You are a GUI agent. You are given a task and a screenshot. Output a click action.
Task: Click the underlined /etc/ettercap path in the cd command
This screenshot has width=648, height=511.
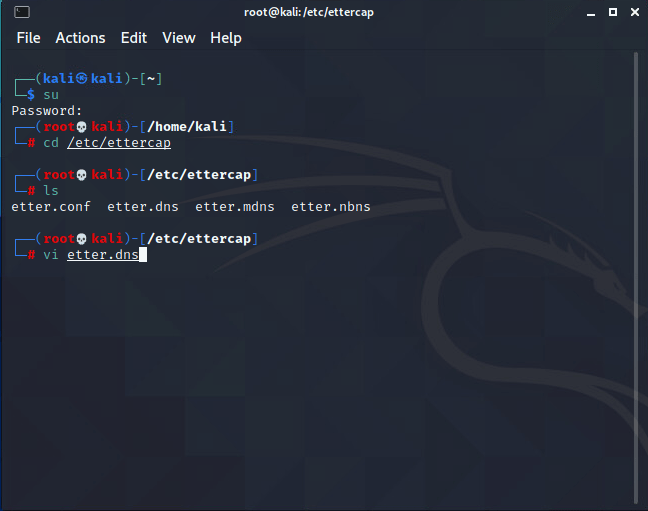tap(119, 143)
